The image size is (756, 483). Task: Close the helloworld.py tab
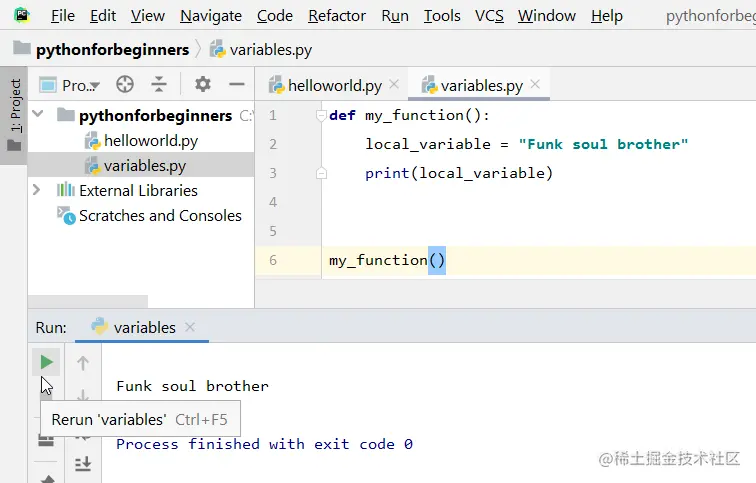click(x=394, y=84)
